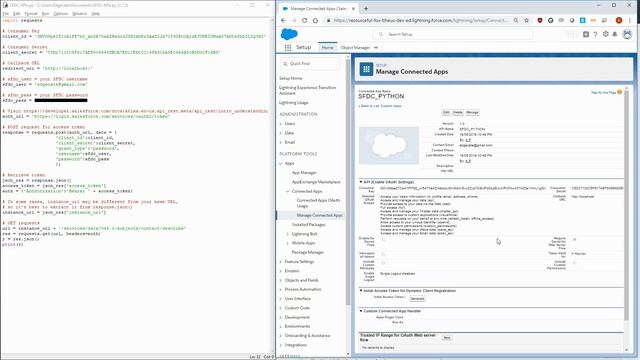Expand the Mobile Apps node
This screenshot has height=360, width=640.
(x=288, y=243)
